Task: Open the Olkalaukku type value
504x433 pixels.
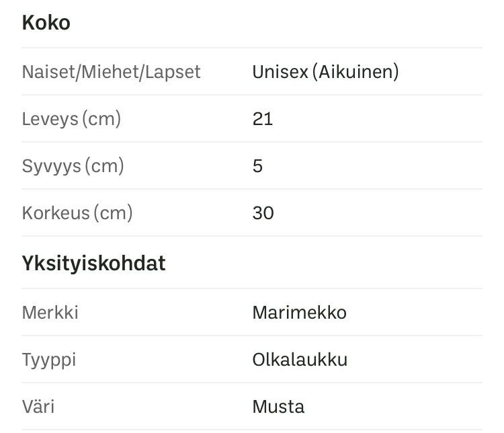Action: pos(300,360)
